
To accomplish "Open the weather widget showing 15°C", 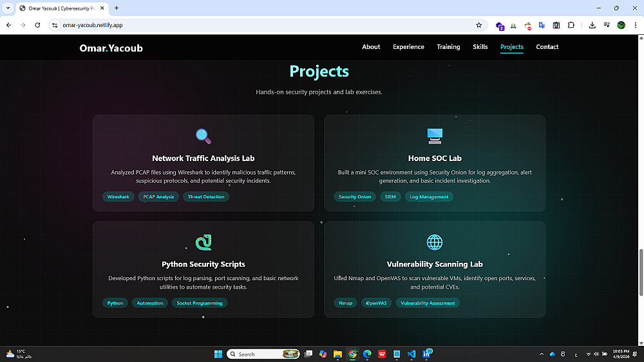I will coord(19,354).
